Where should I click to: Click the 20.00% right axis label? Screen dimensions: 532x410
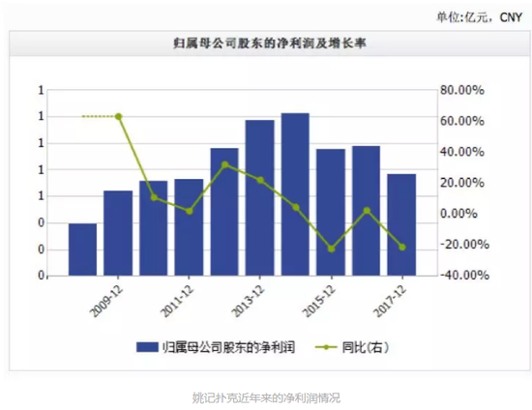click(x=462, y=183)
